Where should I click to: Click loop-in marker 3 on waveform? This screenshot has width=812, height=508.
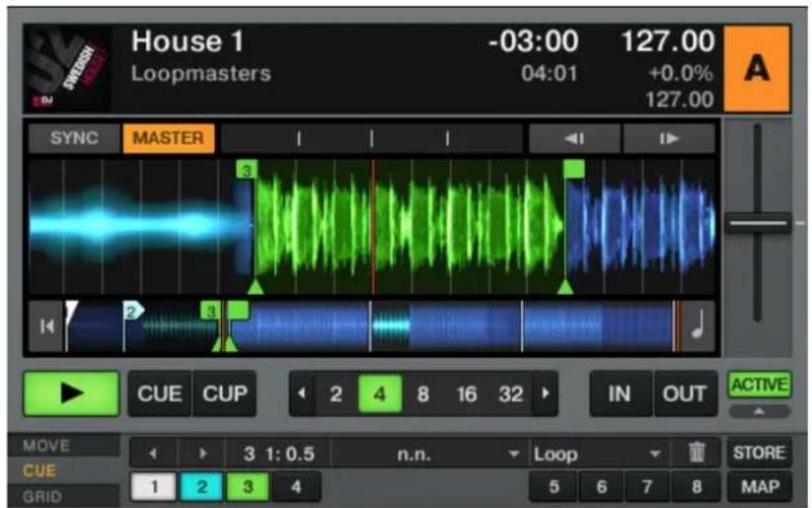[x=247, y=170]
